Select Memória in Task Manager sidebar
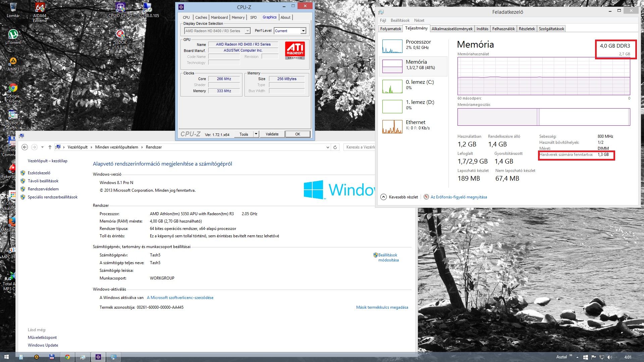 (413, 66)
